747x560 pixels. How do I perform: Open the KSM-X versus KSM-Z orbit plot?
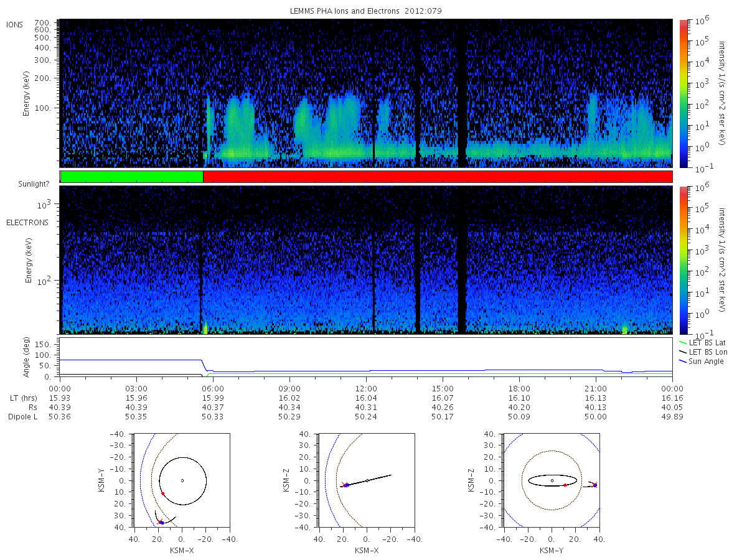click(366, 480)
